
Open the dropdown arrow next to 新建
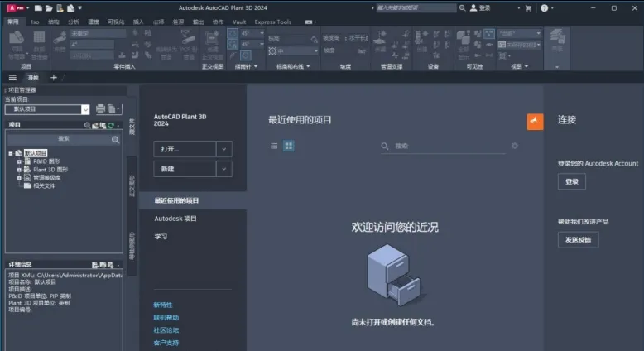pyautogui.click(x=223, y=169)
